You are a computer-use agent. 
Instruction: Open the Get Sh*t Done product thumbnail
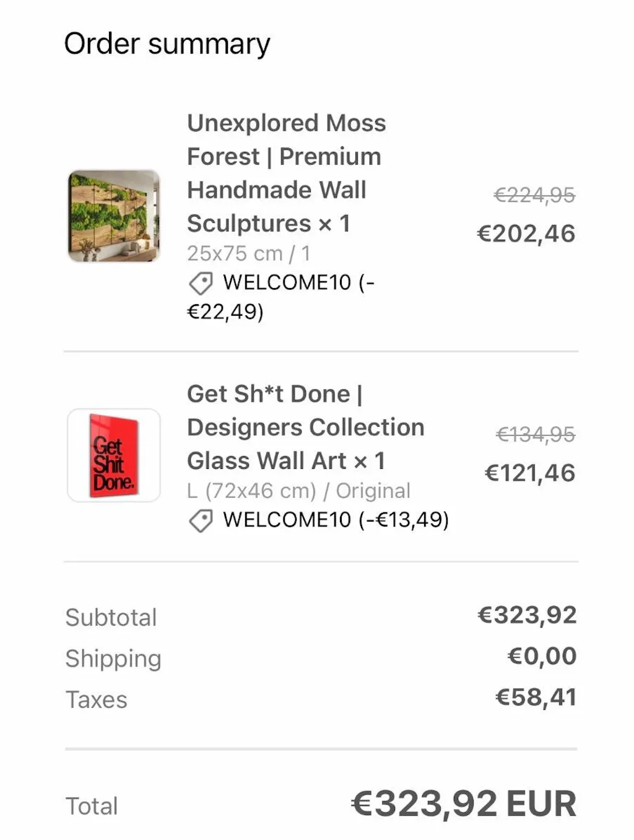tap(114, 455)
